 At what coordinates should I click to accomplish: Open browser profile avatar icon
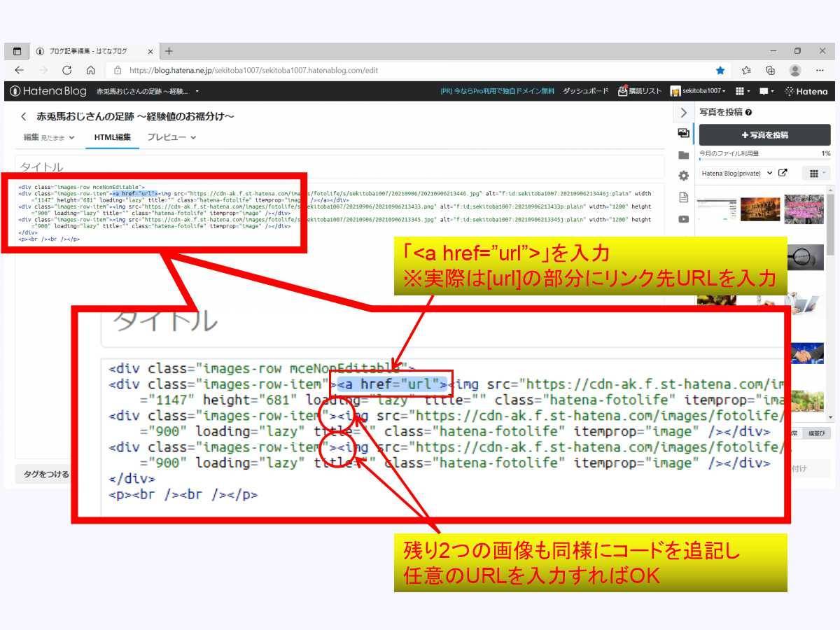point(795,70)
